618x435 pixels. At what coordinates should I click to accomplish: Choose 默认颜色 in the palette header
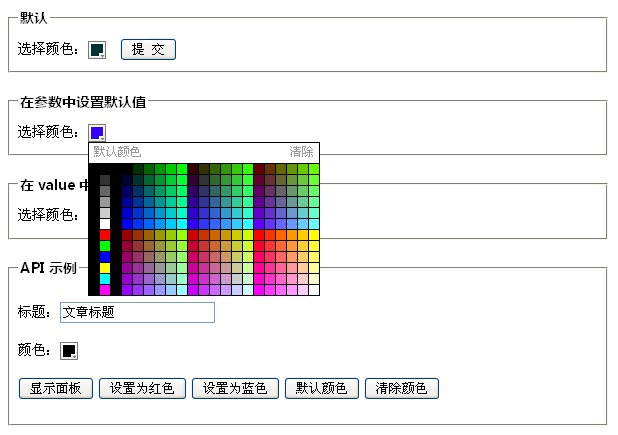(117, 152)
